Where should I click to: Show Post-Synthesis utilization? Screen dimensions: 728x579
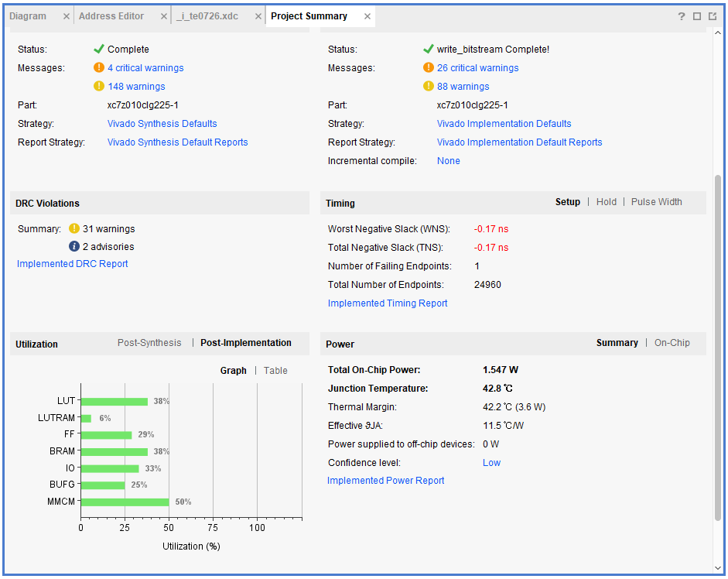149,343
